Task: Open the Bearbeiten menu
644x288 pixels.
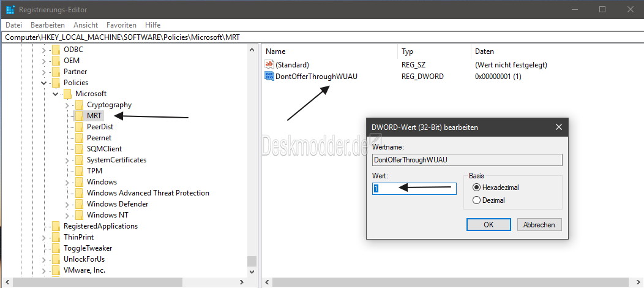Action: click(x=48, y=25)
